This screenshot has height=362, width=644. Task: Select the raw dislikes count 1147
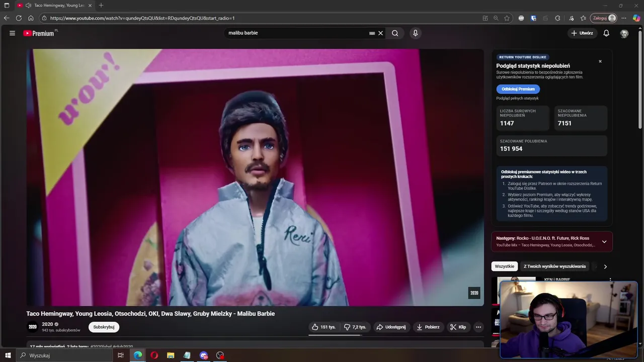[x=507, y=123]
